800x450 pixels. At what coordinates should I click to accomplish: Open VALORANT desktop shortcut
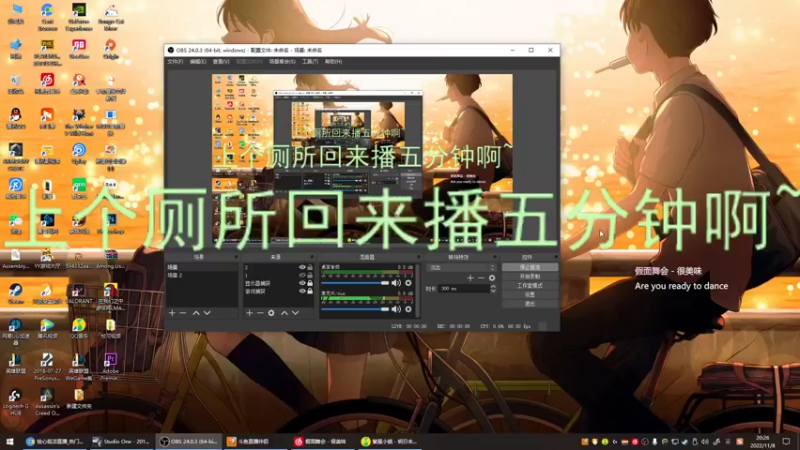pos(79,295)
